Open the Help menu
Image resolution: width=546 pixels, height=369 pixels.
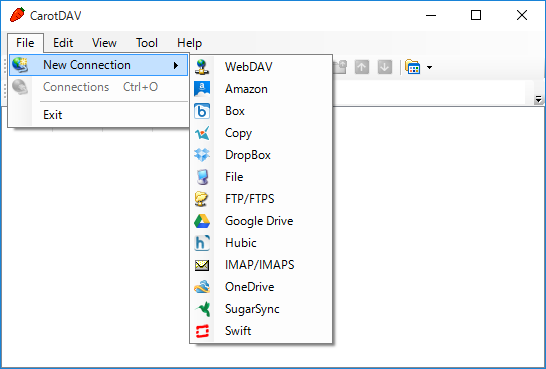tap(189, 43)
